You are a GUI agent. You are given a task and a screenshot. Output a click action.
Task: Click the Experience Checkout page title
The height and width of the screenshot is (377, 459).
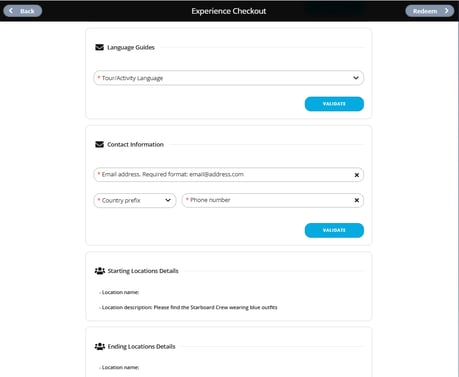click(x=229, y=11)
